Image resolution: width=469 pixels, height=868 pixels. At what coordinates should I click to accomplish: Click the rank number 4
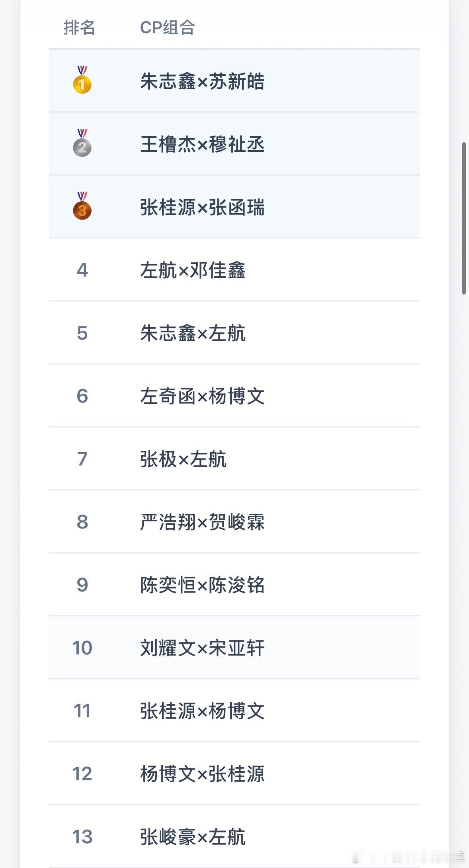82,270
